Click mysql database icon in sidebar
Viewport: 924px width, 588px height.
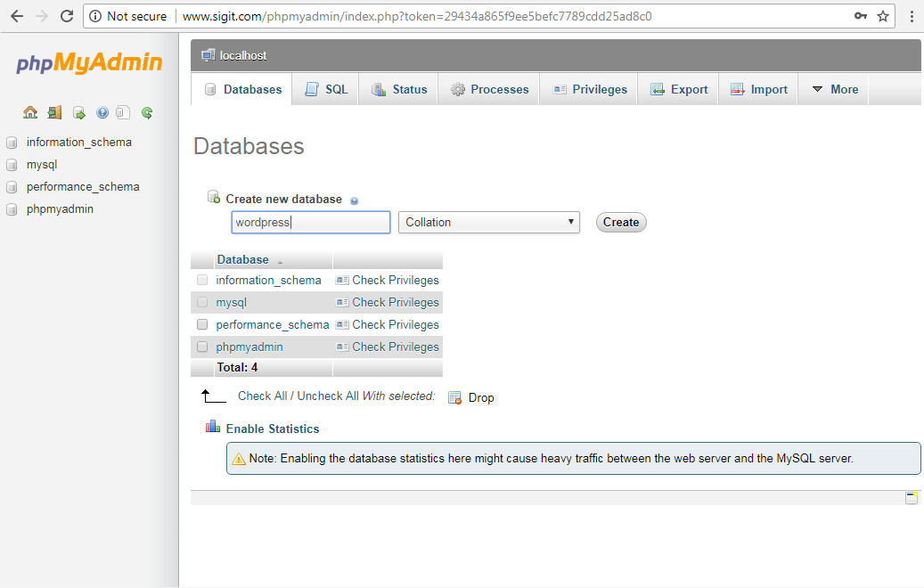click(x=12, y=165)
